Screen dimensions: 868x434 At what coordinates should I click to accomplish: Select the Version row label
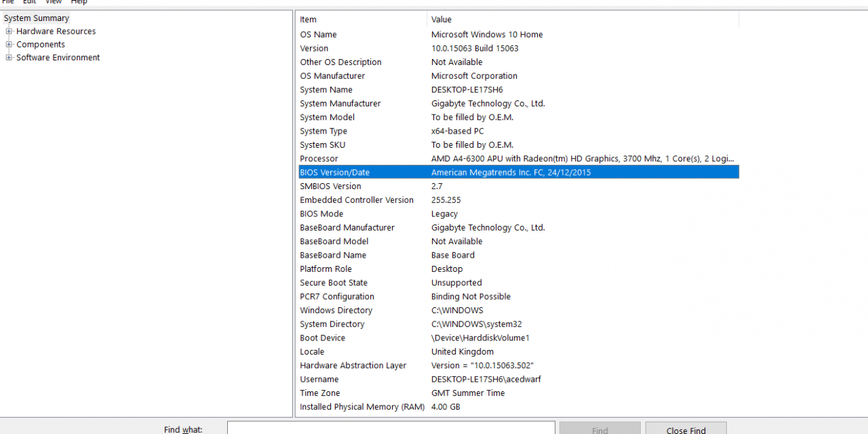(x=314, y=48)
